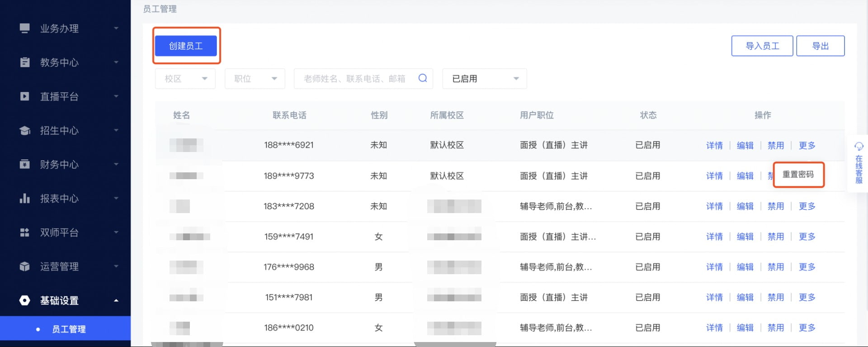Click 编辑 for 151****7981 row

click(x=745, y=297)
